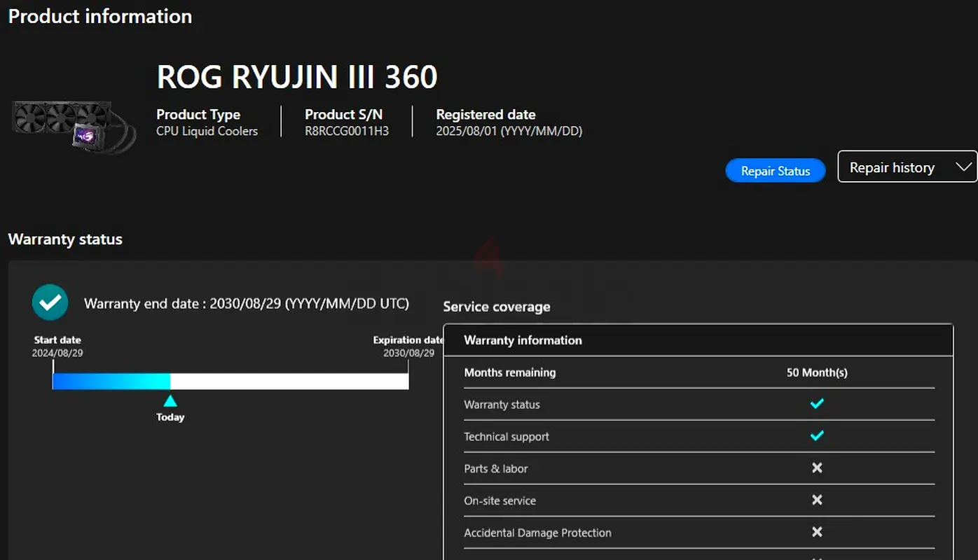Image resolution: width=978 pixels, height=560 pixels.
Task: Click the teal warranty valid checkmark badge
Action: 50,302
